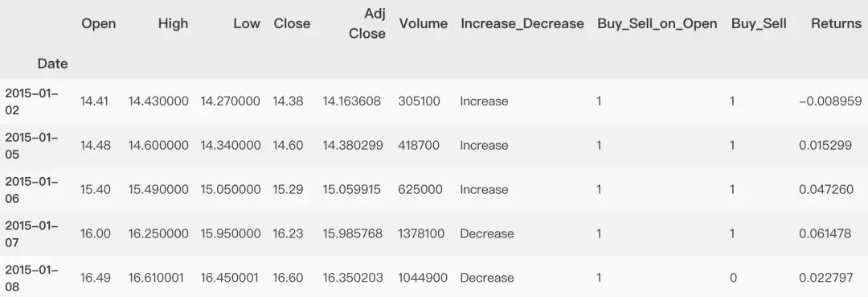Click the Low column header
Viewport: 868px width, 297px height.
click(x=247, y=24)
